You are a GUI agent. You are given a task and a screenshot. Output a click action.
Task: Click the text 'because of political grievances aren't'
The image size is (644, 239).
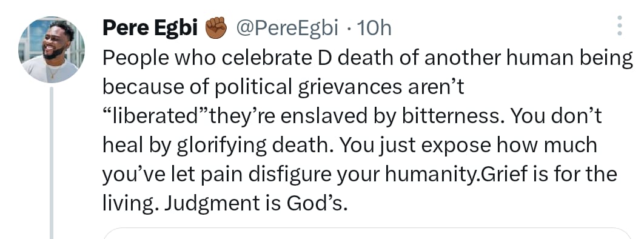[283, 87]
